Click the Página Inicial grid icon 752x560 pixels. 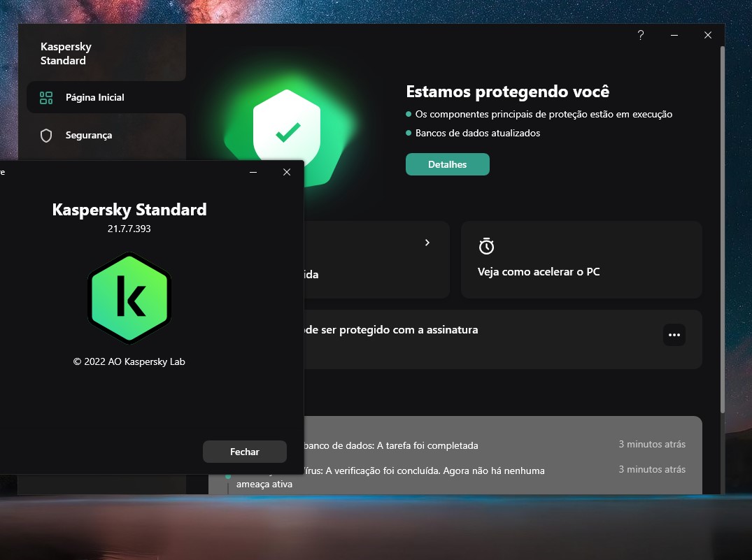46,98
